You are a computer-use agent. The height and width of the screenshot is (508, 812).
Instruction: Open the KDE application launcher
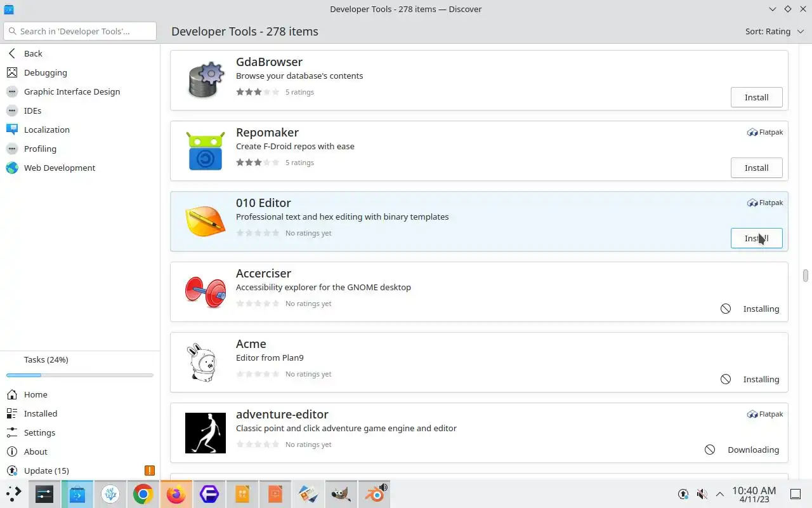[x=14, y=493]
